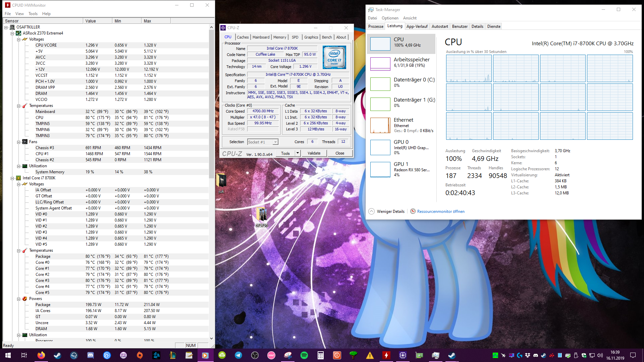Open the volume control in the system tray

tap(600, 355)
